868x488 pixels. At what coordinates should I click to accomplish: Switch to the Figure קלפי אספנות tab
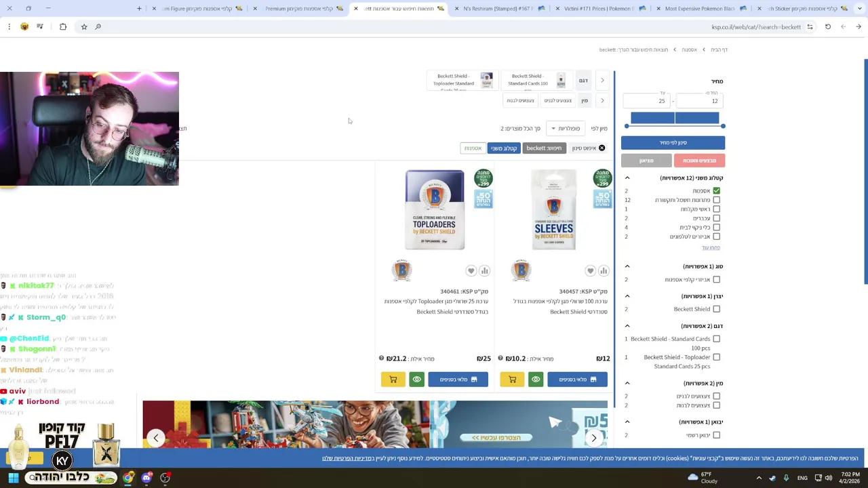coord(201,8)
